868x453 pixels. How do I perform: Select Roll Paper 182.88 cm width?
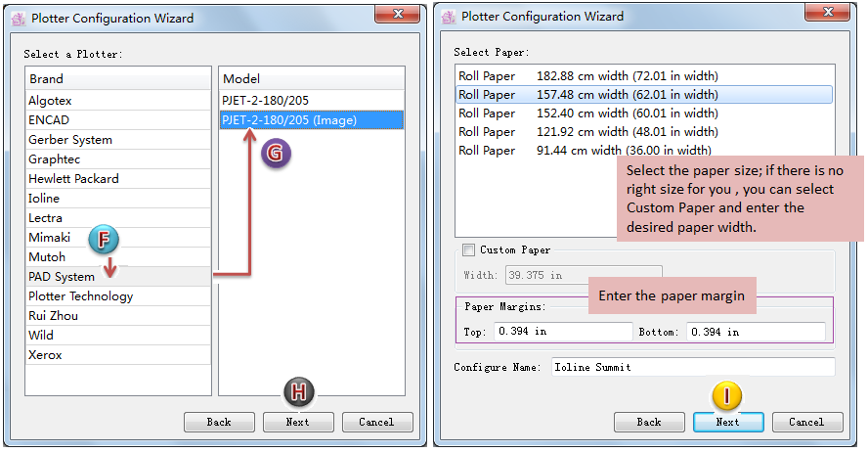(x=587, y=76)
